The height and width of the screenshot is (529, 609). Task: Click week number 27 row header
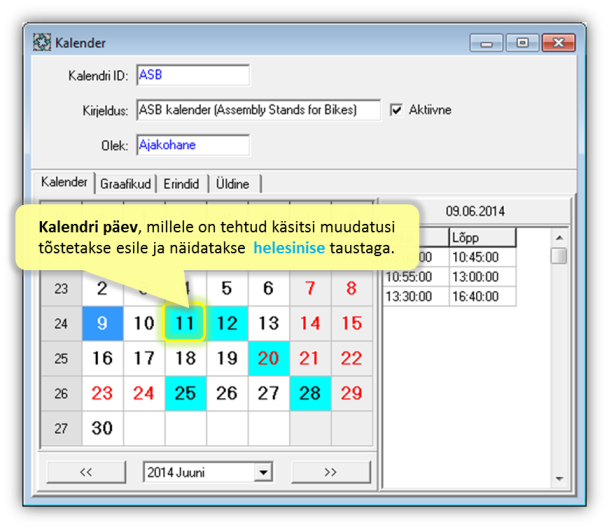(61, 428)
